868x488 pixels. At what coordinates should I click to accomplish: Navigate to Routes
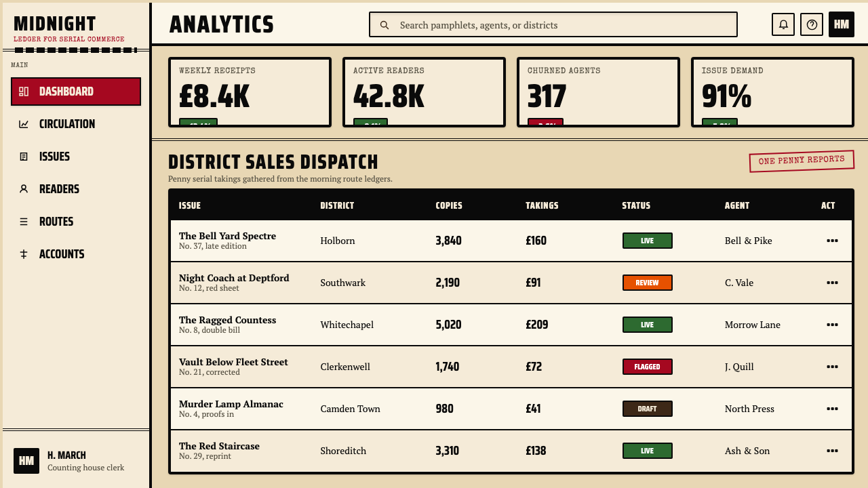coord(76,222)
